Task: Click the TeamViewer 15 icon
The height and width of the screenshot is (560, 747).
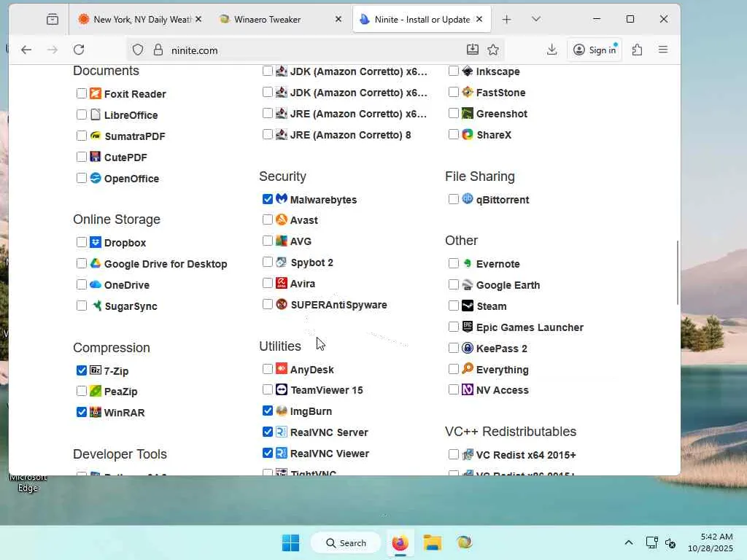Action: (x=282, y=389)
